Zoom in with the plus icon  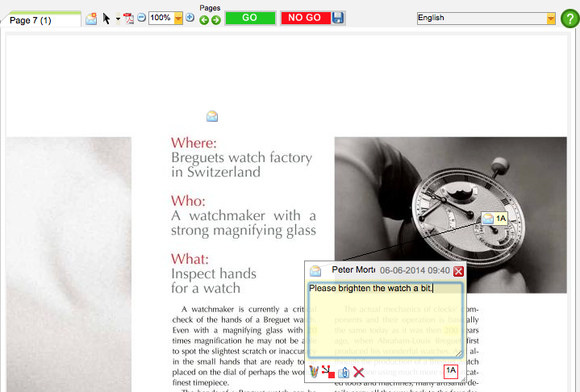pos(190,18)
